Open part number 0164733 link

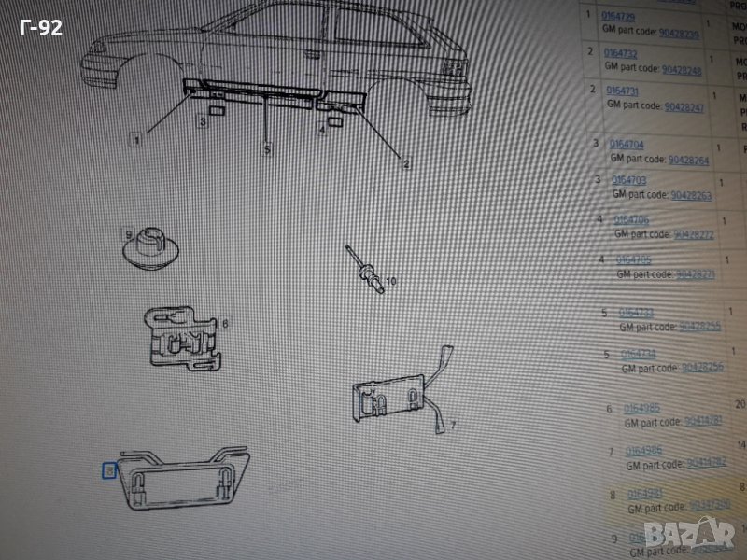tap(637, 312)
